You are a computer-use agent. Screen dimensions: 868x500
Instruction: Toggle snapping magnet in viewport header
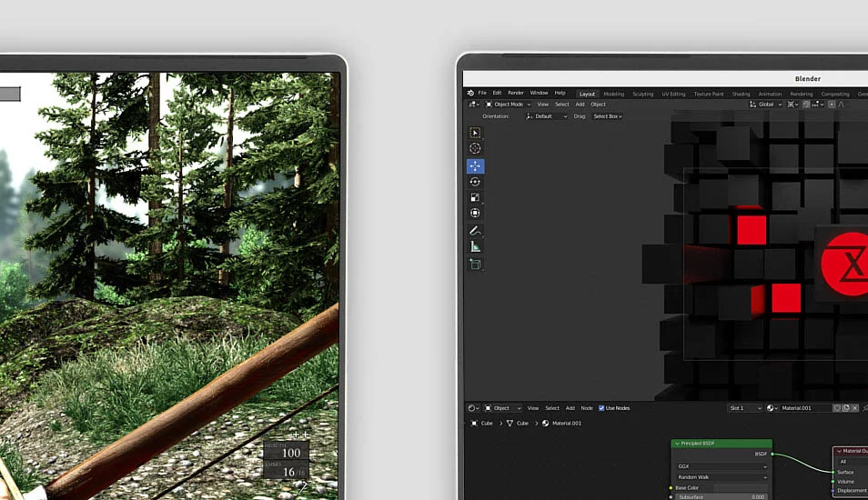806,105
